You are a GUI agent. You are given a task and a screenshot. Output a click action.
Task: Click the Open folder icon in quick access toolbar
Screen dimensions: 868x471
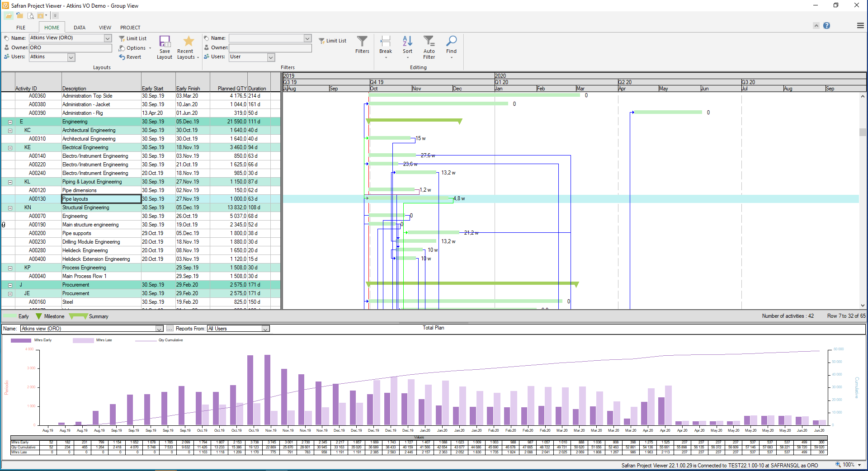8,15
